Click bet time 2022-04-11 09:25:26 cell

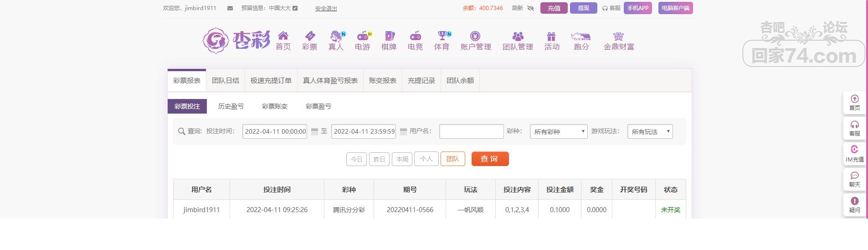277,210
